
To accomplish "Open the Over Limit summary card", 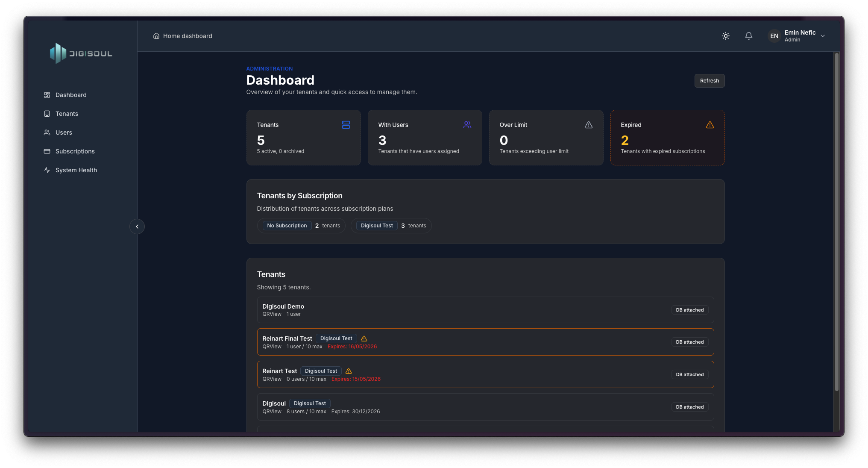I will (x=546, y=138).
